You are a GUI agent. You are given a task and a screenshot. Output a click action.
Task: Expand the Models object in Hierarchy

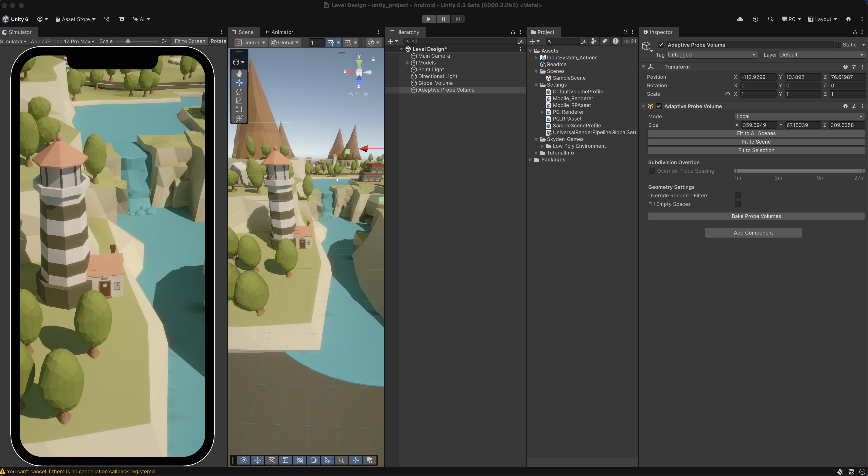click(407, 63)
